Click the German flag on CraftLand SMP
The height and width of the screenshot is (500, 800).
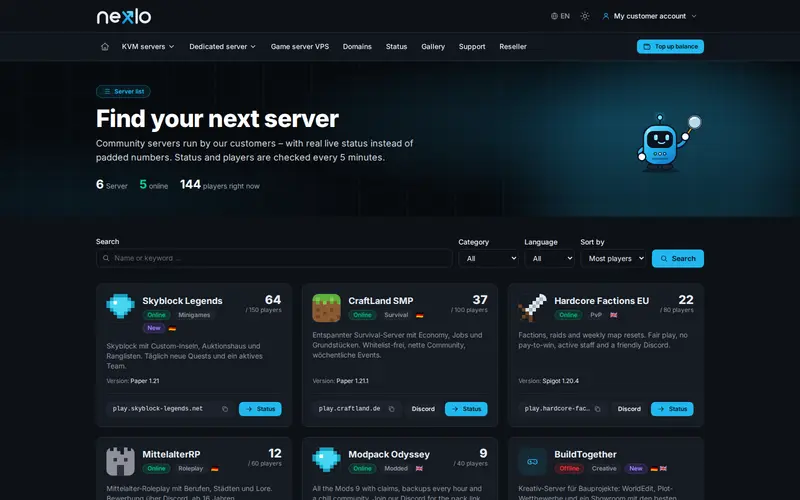click(x=419, y=315)
